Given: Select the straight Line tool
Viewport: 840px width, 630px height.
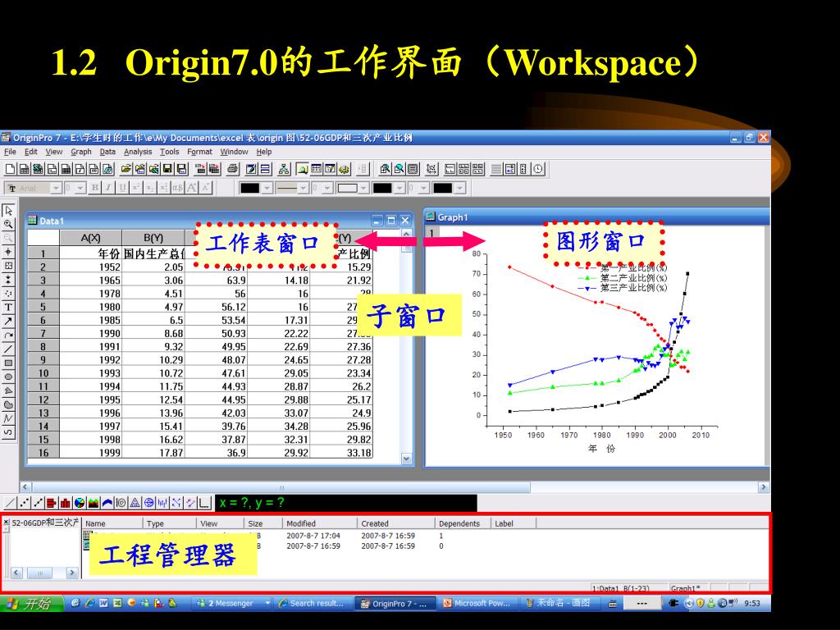Looking at the screenshot, I should click(8, 349).
